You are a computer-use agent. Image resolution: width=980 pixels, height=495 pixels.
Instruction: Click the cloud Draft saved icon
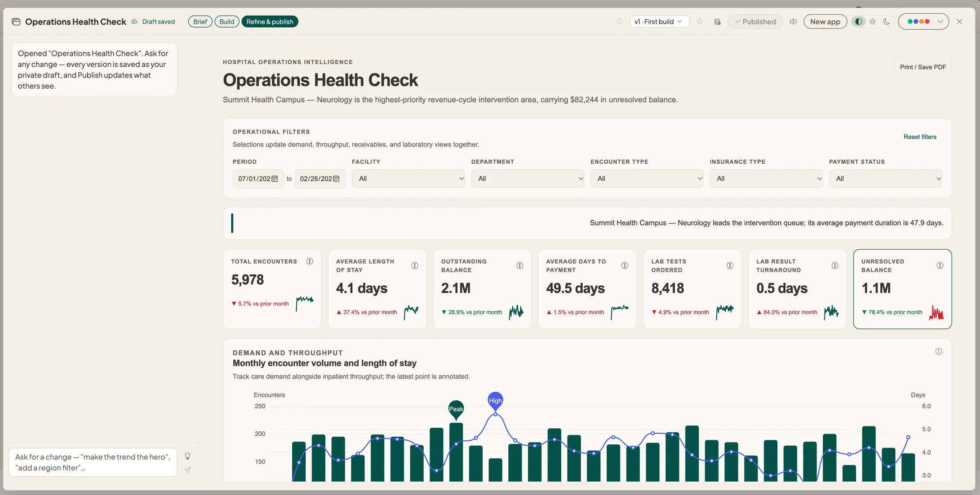tap(134, 21)
